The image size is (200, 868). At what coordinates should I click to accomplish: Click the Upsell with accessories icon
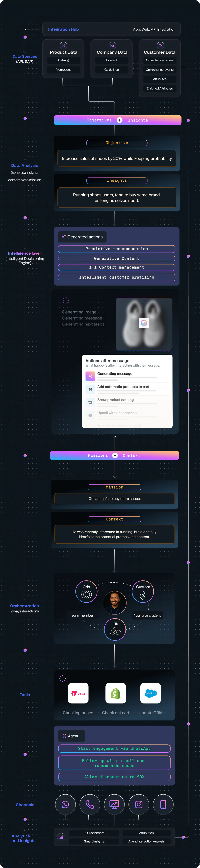(90, 416)
